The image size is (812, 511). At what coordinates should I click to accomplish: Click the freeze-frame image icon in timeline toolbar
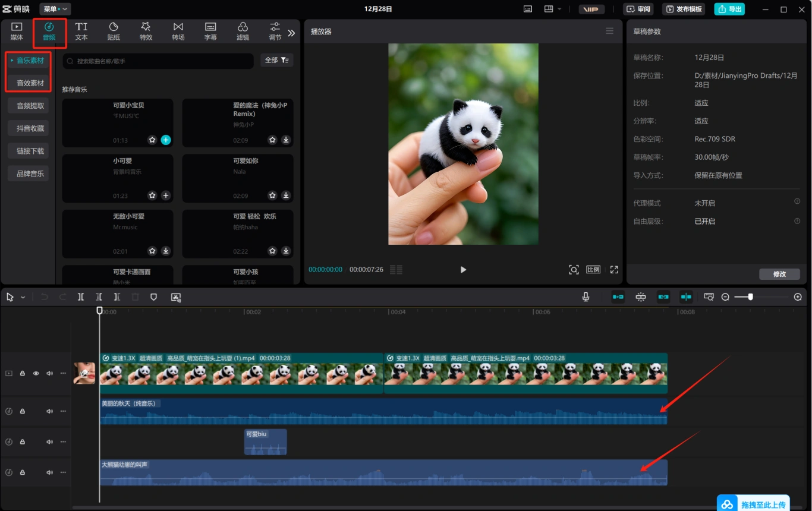pyautogui.click(x=175, y=296)
